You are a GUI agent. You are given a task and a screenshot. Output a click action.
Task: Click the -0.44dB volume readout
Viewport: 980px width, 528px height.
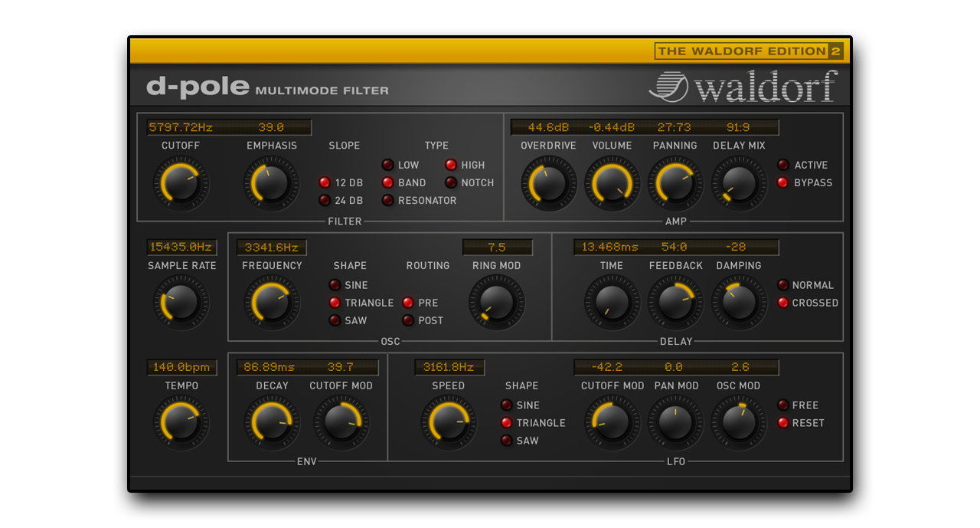pos(612,127)
